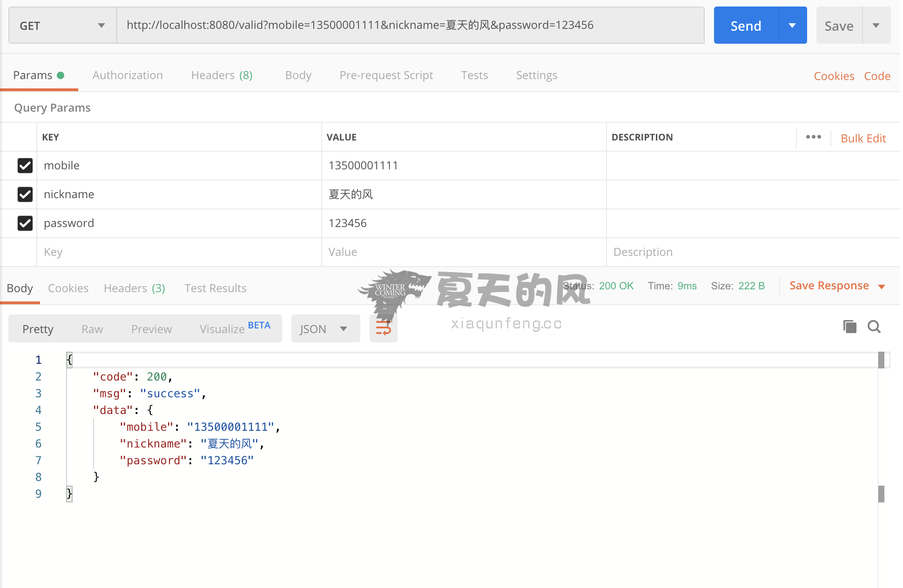Open the Test Results tab
The image size is (903, 588).
[216, 288]
